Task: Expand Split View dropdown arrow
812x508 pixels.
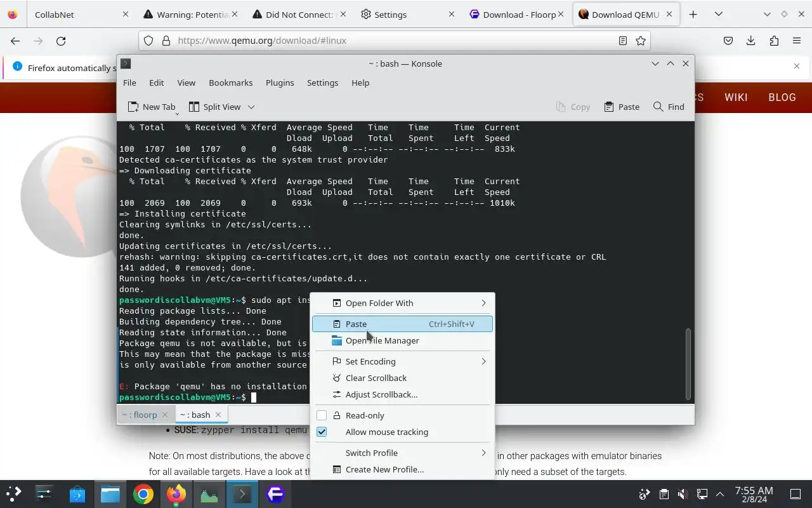Action: tap(251, 107)
